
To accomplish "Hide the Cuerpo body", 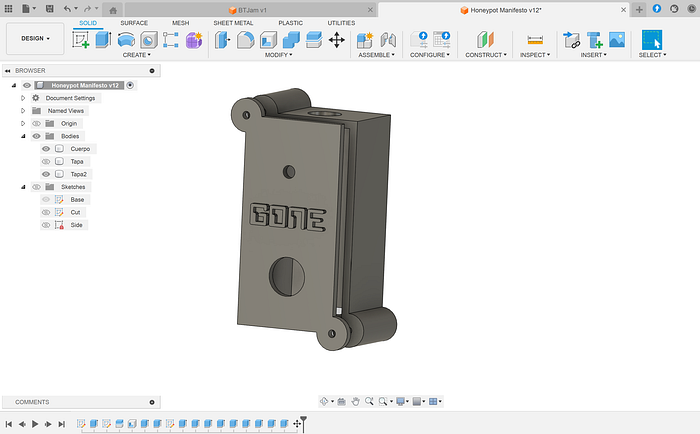I will point(46,149).
